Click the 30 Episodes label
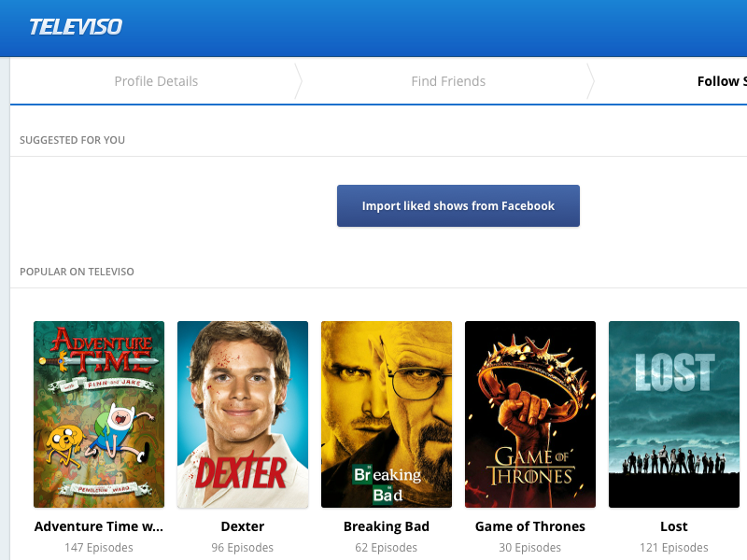Screen dimensions: 747x560 tap(530, 548)
